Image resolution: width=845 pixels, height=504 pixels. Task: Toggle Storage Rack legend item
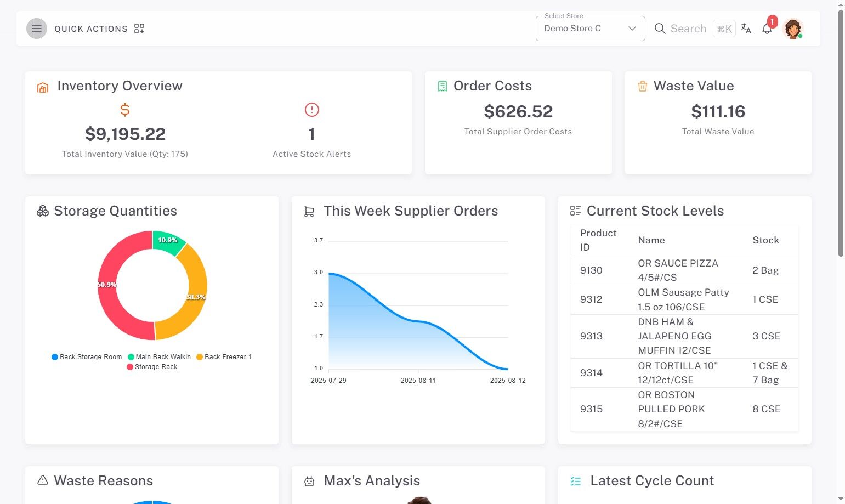coord(152,367)
